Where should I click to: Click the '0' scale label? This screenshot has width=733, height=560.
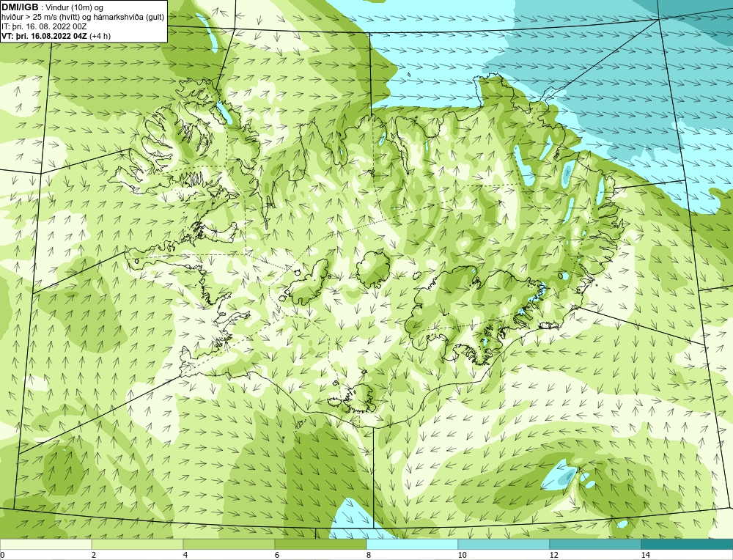2,555
